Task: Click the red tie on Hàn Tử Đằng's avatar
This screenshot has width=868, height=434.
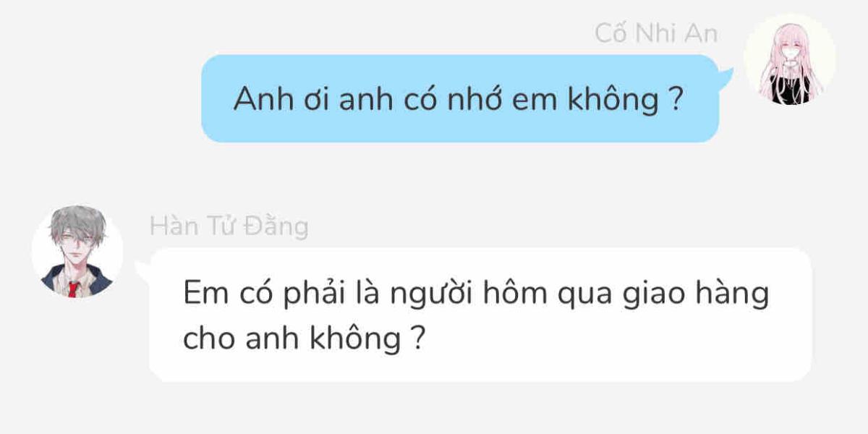Action: (72, 289)
